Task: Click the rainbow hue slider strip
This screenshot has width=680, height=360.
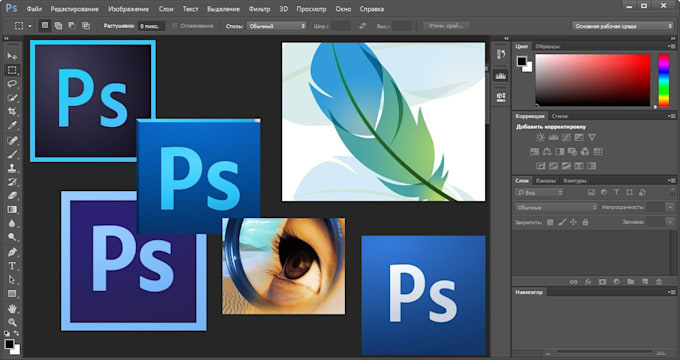Action: coord(664,80)
